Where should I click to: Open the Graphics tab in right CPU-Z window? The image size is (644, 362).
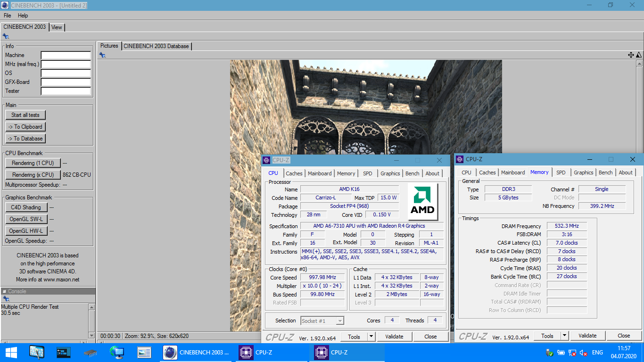coord(584,173)
